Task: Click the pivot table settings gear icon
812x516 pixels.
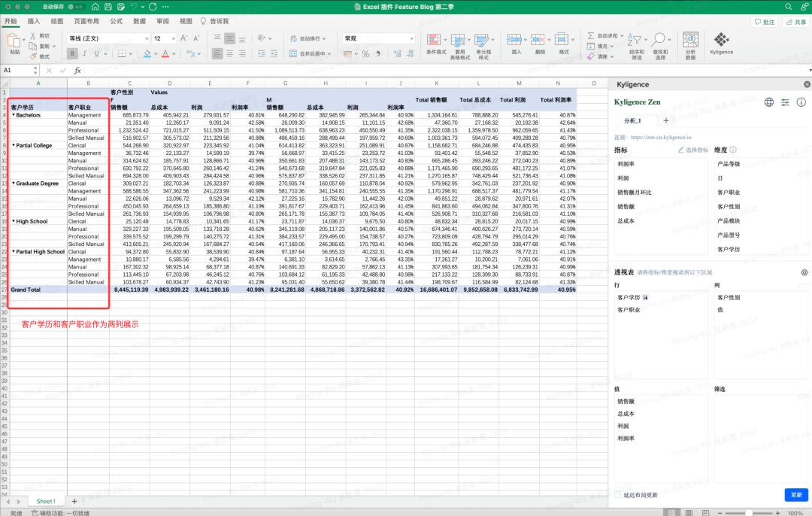Action: coord(804,272)
